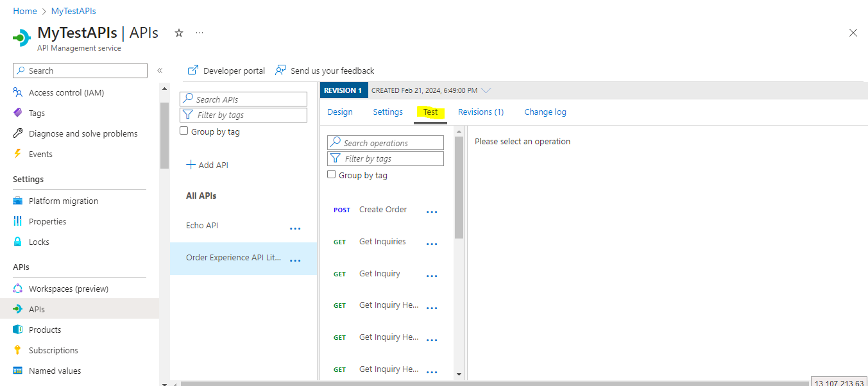Click the purple Tags icon in sidebar
The width and height of the screenshot is (868, 386).
pyautogui.click(x=18, y=113)
